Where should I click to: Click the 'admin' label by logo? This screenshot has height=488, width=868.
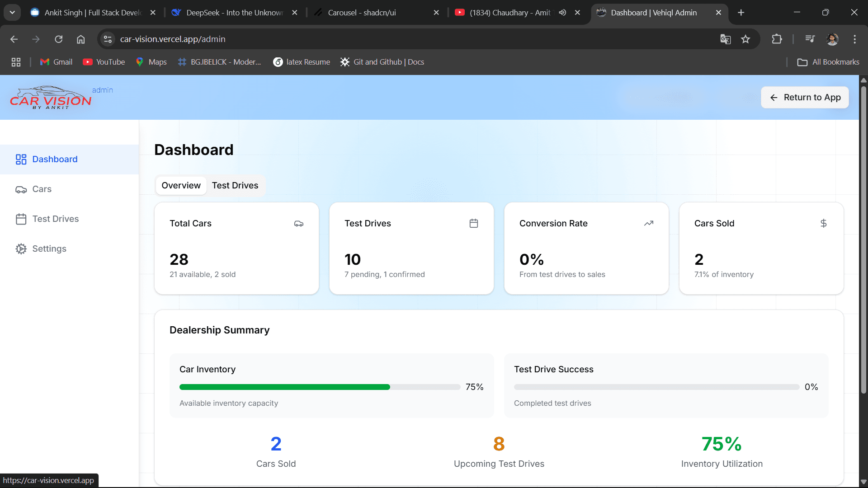pos(103,90)
